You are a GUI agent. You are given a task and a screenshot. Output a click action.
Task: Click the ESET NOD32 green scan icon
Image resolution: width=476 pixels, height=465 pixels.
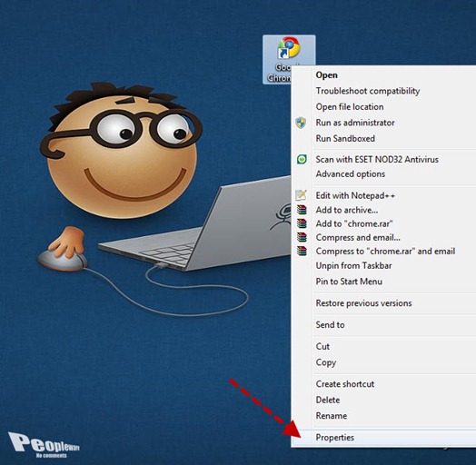click(x=302, y=159)
